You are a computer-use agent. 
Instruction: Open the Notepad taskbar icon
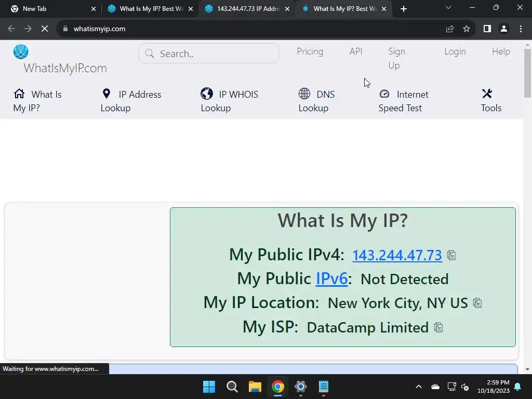(323, 387)
